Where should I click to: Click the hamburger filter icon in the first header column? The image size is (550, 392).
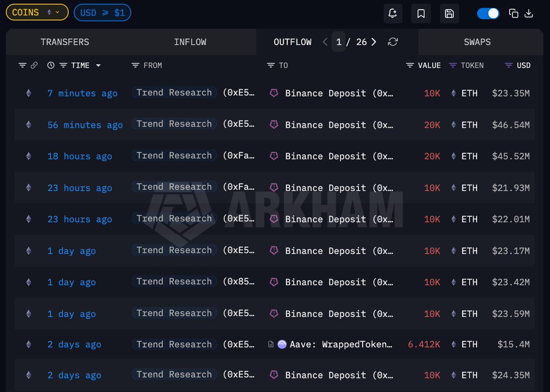[22, 66]
